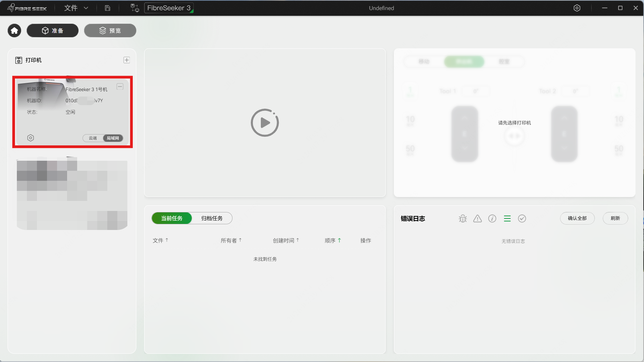Click the Fibre Seek logo

[27, 8]
